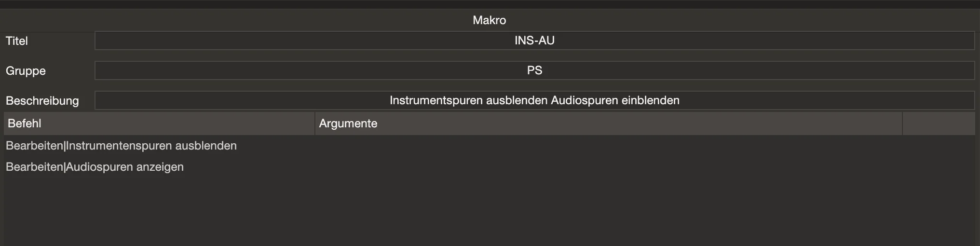Focus the Beschreibung description text field
The image size is (980, 246).
coord(534,100)
